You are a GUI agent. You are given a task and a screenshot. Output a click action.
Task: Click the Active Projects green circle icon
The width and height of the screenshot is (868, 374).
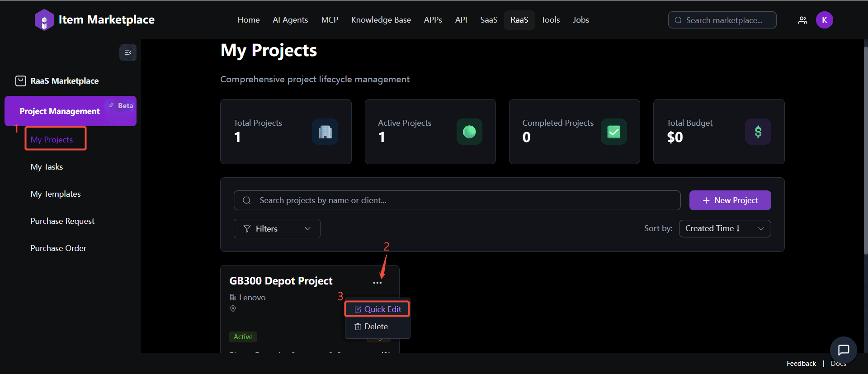[469, 132]
